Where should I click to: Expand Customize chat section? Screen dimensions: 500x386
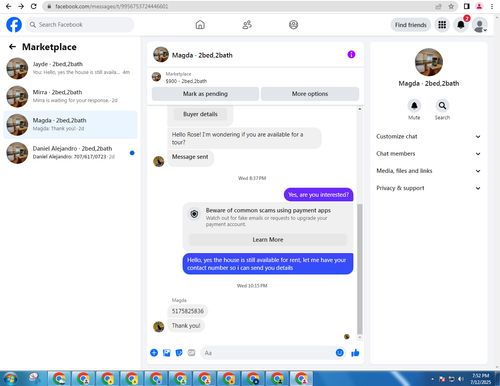click(x=428, y=136)
